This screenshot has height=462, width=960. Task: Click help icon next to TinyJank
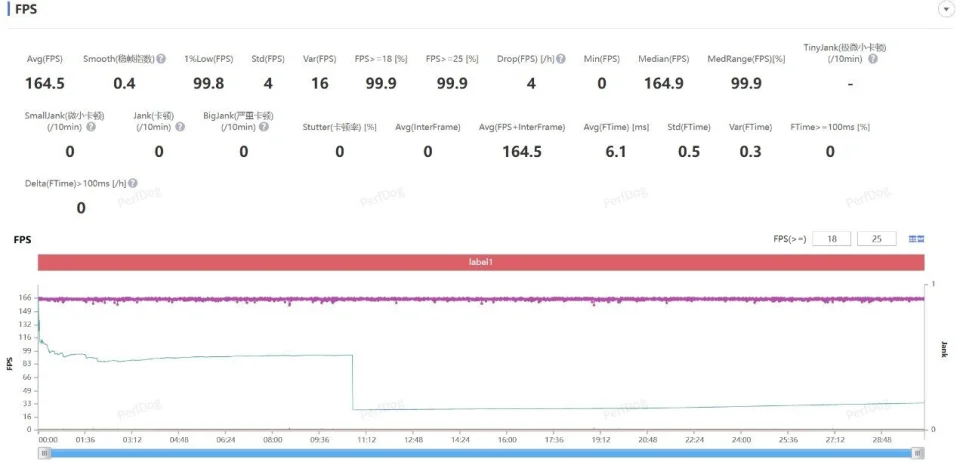873,59
